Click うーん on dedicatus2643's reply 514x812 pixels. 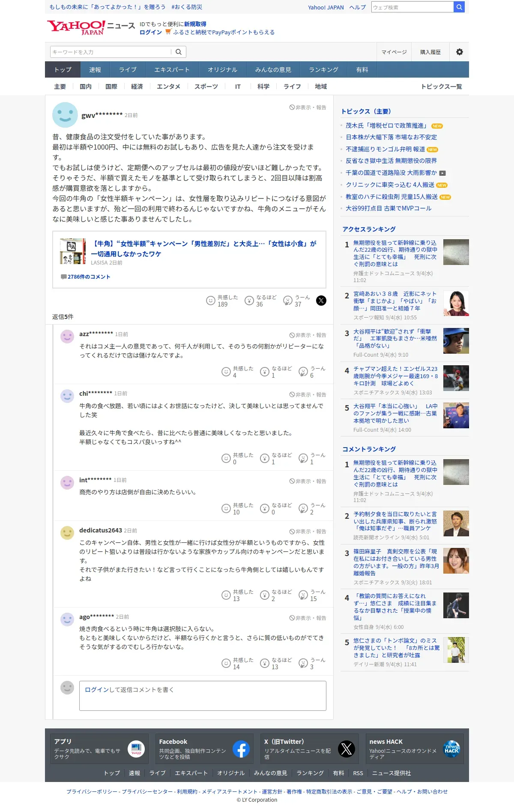[x=303, y=595]
